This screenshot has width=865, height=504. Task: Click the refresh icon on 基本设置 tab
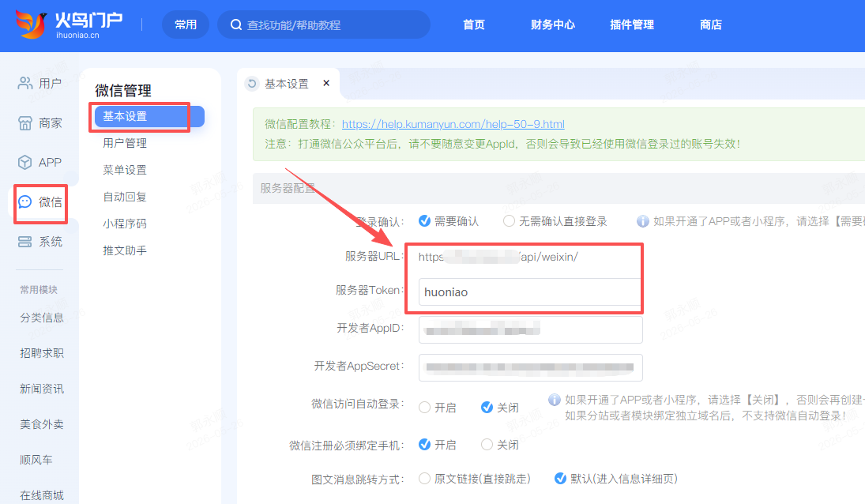252,84
